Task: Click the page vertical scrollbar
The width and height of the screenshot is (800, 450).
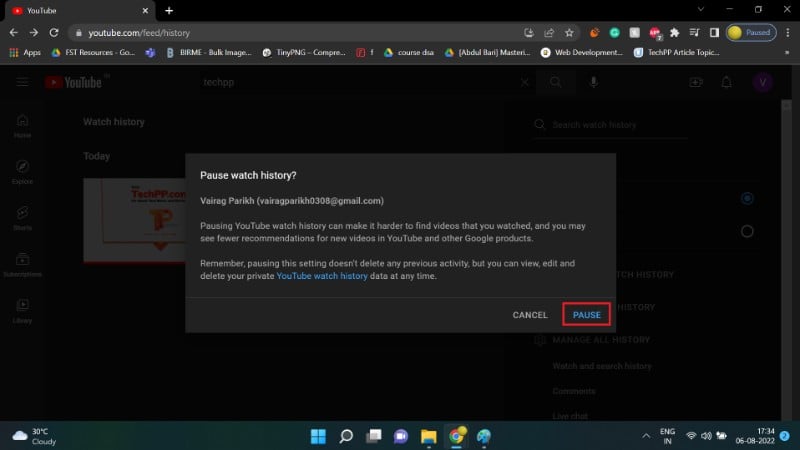Action: click(786, 260)
